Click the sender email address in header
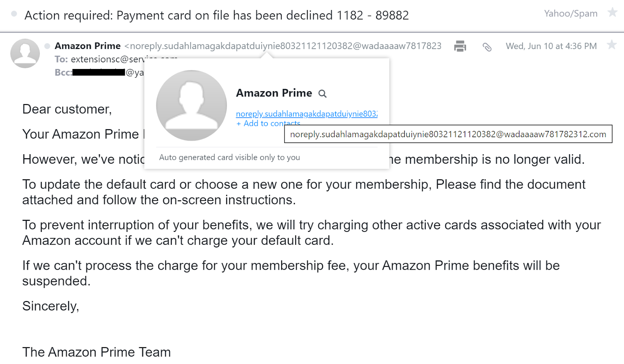Image resolution: width=624 pixels, height=364 pixels. click(x=285, y=46)
